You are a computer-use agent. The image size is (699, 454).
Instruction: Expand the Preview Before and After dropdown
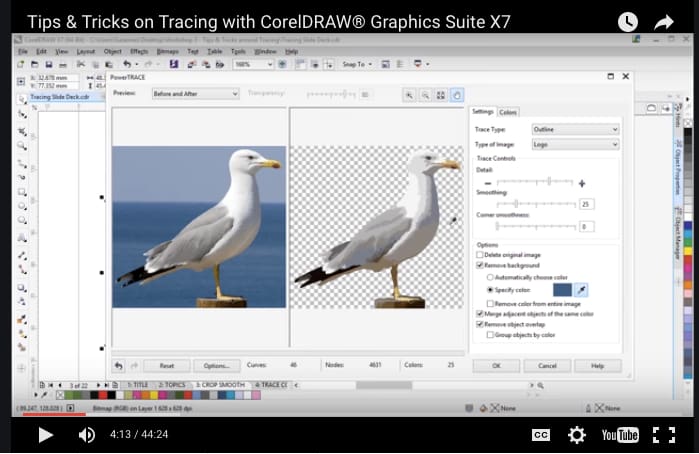click(195, 94)
